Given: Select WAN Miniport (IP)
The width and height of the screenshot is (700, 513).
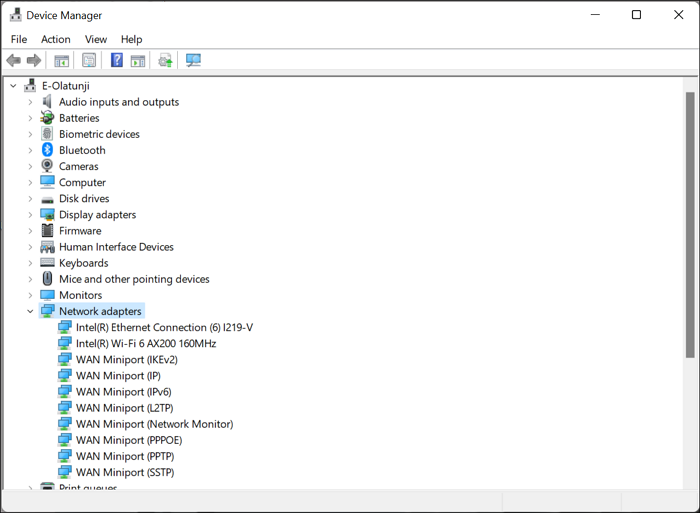Looking at the screenshot, I should click(x=118, y=375).
